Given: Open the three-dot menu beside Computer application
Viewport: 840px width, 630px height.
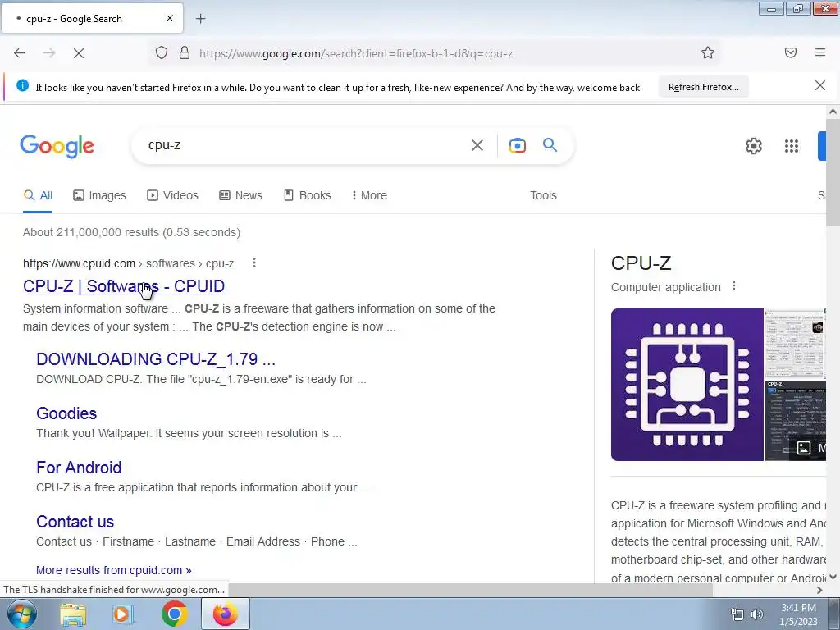Looking at the screenshot, I should point(734,286).
